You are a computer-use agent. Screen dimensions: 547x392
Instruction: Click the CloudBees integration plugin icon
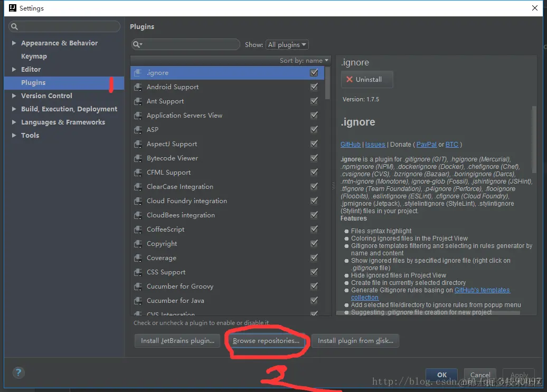click(x=138, y=216)
